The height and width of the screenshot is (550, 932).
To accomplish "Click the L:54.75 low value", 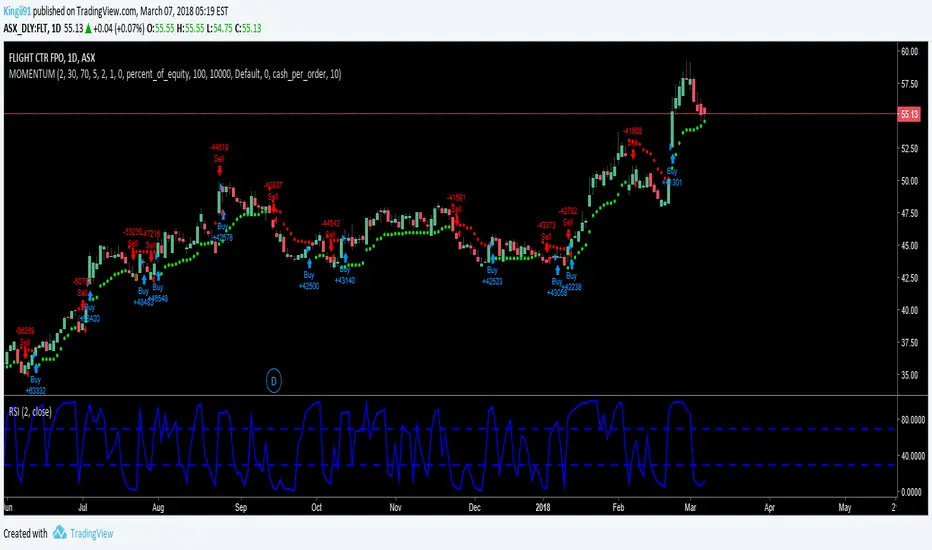I will point(219,28).
